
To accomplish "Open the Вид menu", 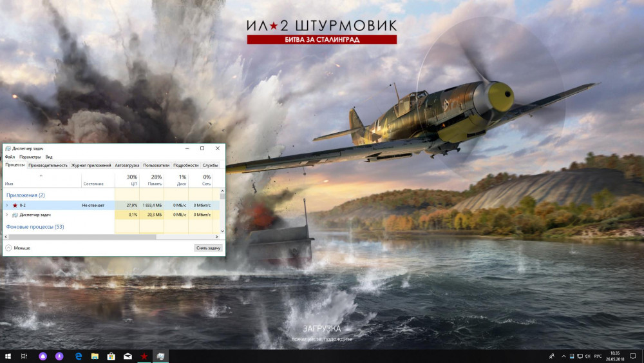I will [49, 157].
